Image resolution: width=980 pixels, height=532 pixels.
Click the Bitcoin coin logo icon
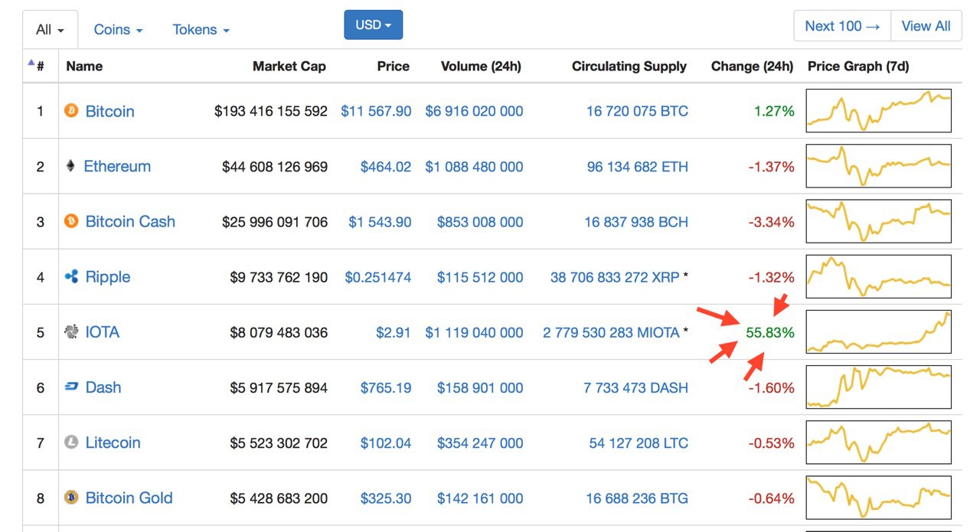coord(71,111)
